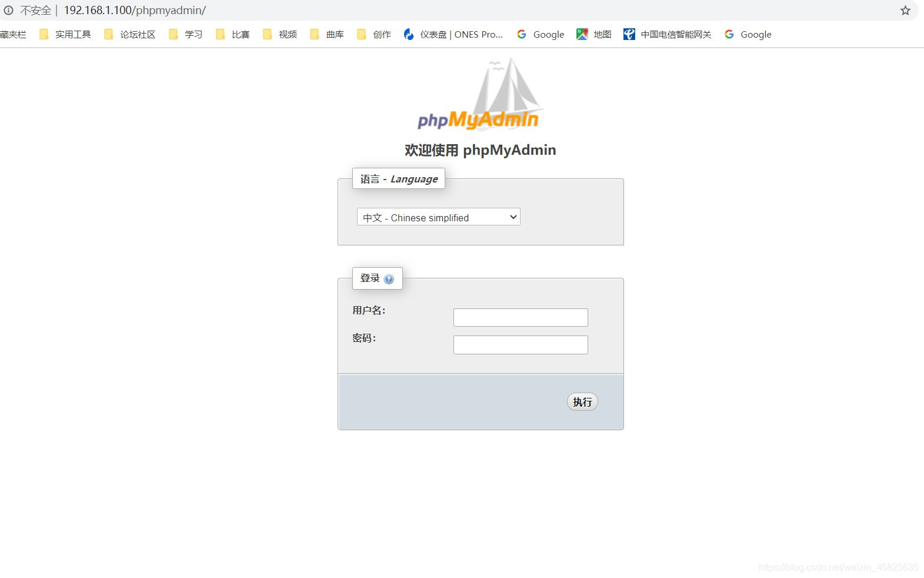Focus the 密码 password input field
The width and height of the screenshot is (924, 578).
pos(521,345)
